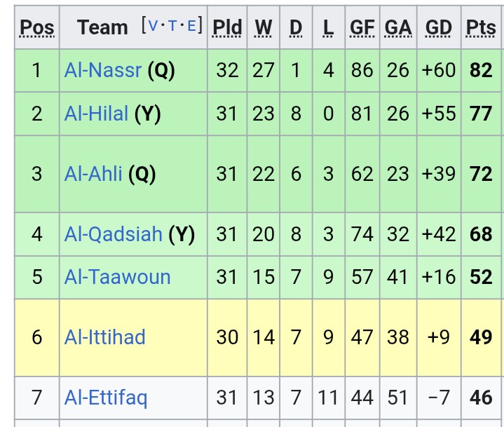The image size is (504, 427).
Task: Click the E edit-template link
Action: 191,25
